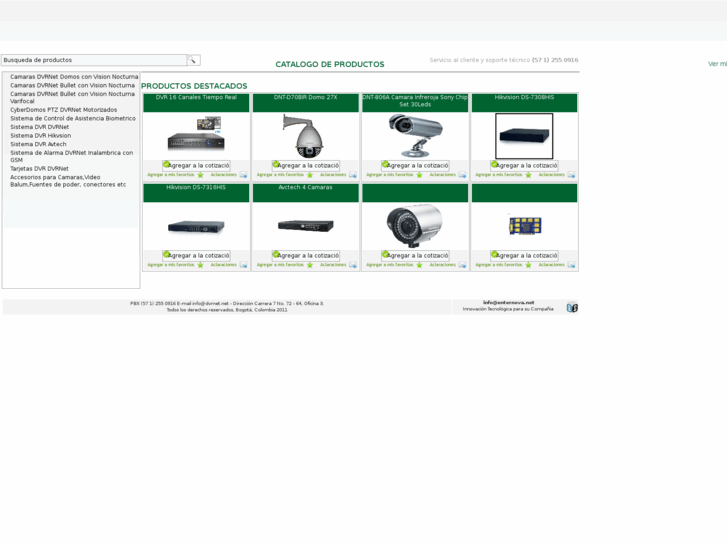The width and height of the screenshot is (727, 545).
Task: View the DVR card product image
Action: [524, 226]
